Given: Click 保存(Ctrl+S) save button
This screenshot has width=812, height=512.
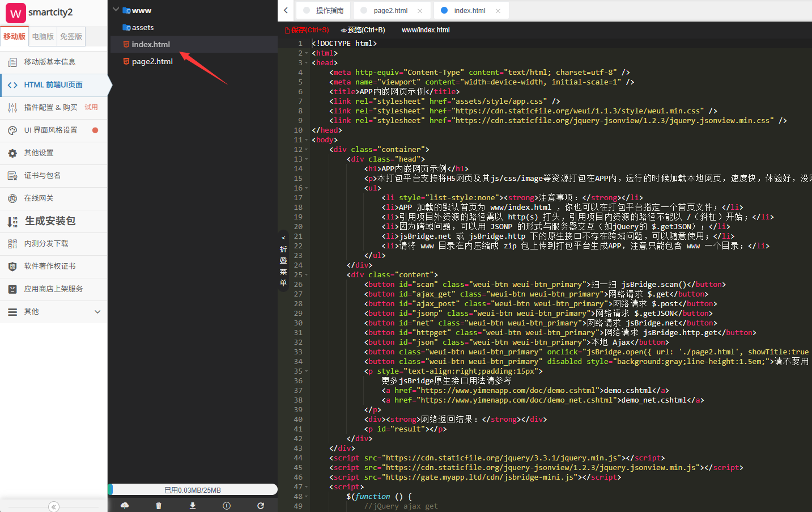Looking at the screenshot, I should pos(307,30).
